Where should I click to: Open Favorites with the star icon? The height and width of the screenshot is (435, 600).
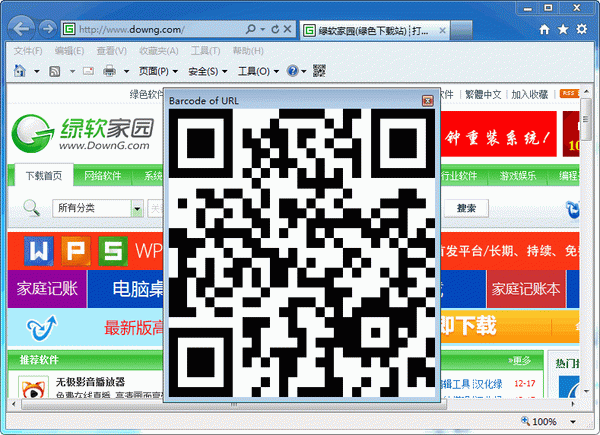[x=563, y=29]
